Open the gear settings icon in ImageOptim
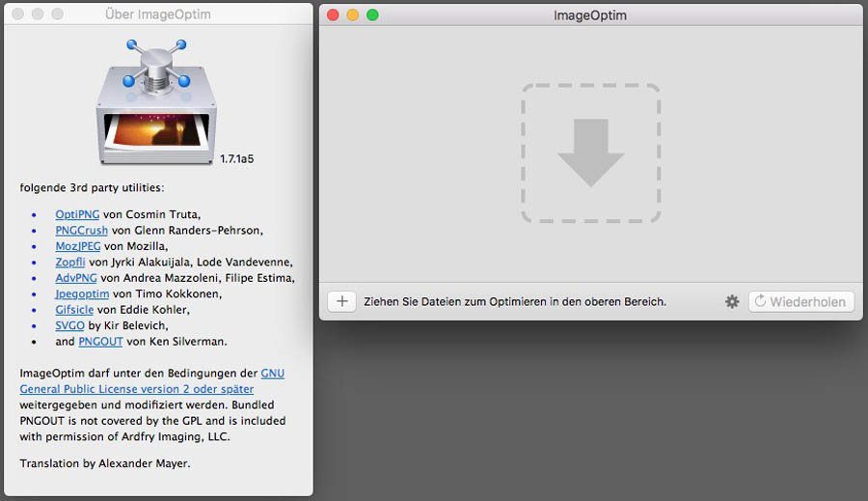868x501 pixels. (732, 301)
